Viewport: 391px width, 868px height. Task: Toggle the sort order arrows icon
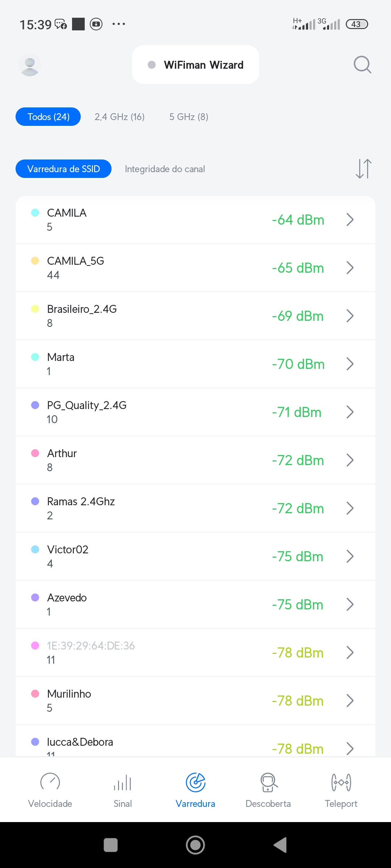point(363,169)
